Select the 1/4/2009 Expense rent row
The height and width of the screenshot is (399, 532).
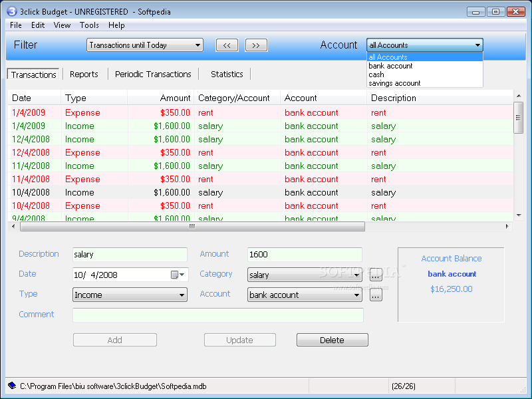pos(260,112)
